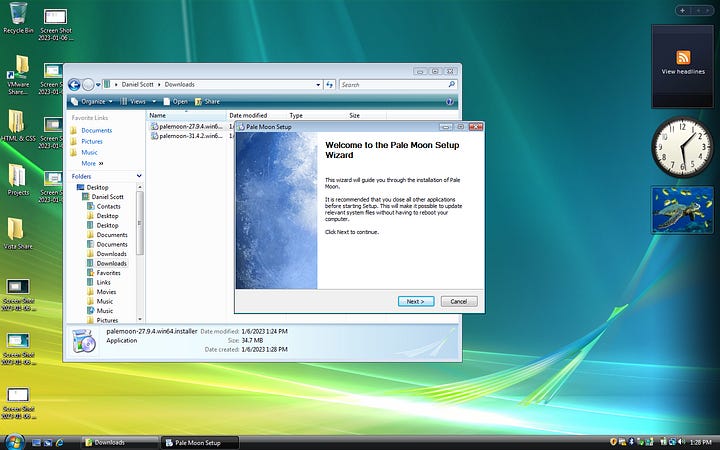Click the Forward arrow in the Downloads window

[x=88, y=84]
